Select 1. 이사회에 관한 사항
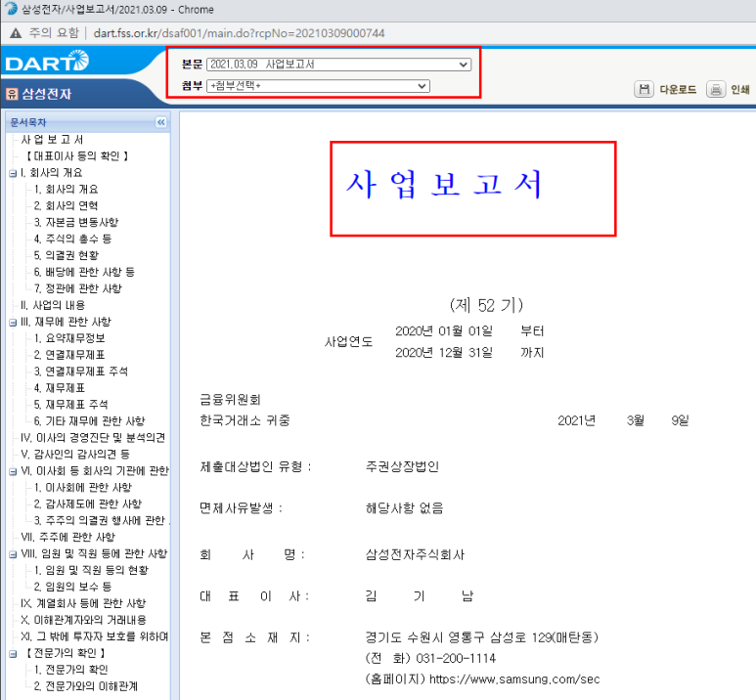Image resolution: width=756 pixels, height=700 pixels. 83,487
